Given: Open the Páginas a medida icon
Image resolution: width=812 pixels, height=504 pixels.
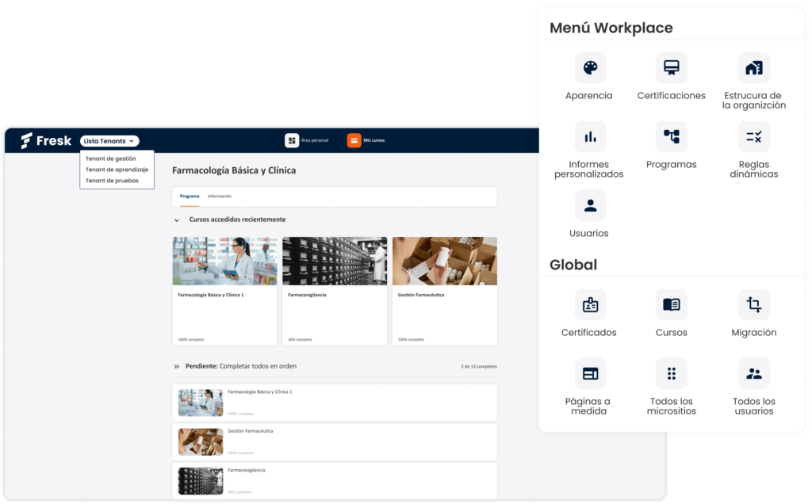Looking at the screenshot, I should click(590, 374).
